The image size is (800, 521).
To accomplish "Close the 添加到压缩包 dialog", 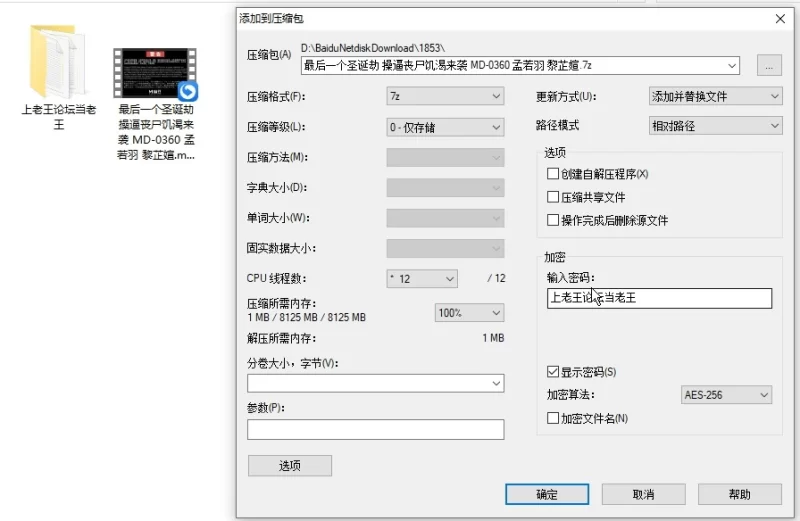I will click(780, 19).
